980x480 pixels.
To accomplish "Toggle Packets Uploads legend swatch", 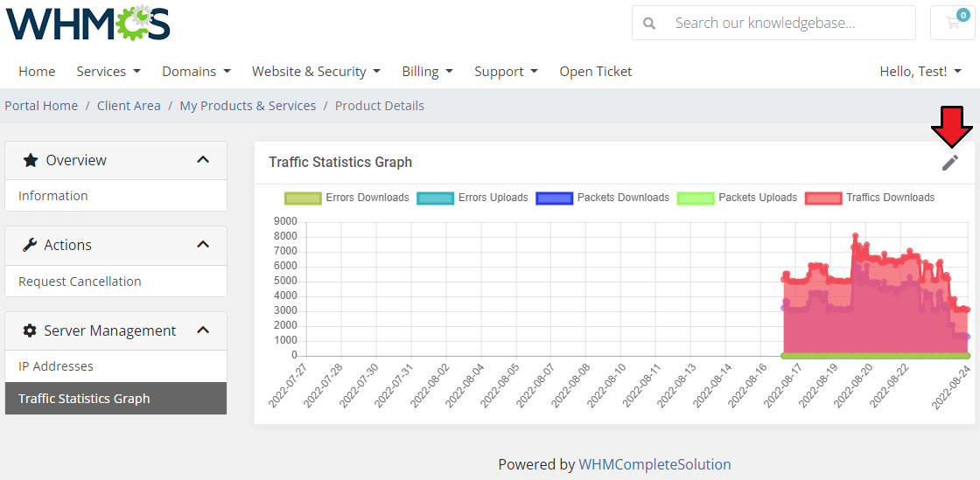I will click(x=696, y=198).
